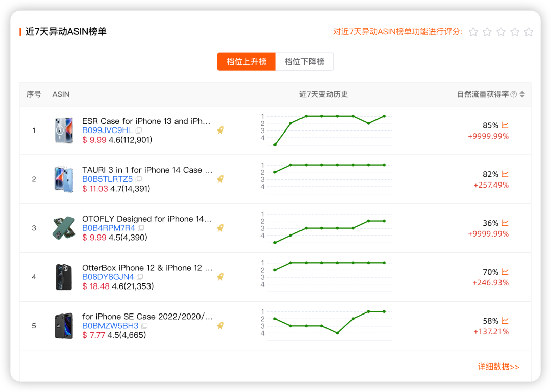Click the ESR Case product thumbnail
Viewport: 551px width, 392px height.
63,130
